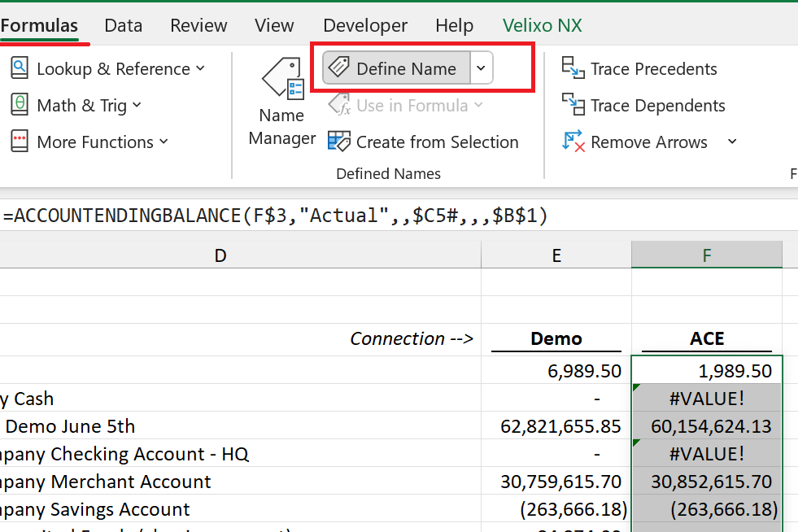Open the Velixo NX tab

tap(543, 25)
